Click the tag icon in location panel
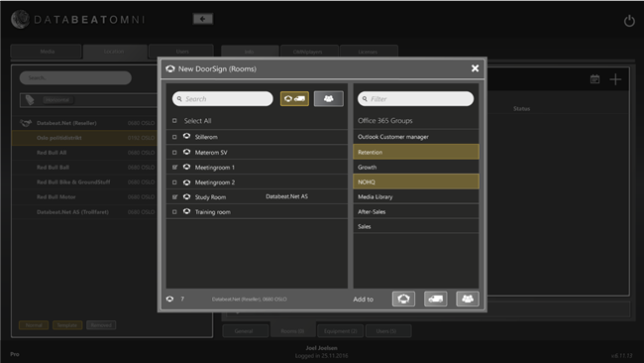This screenshot has width=644, height=363. click(x=30, y=100)
